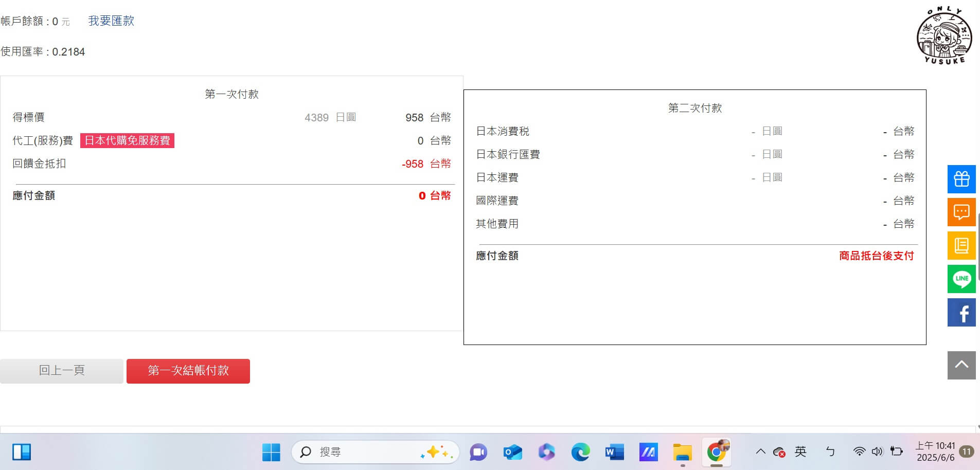Open the yellow news/blog sidebar icon
Screen dimensions: 980x470
[961, 245]
